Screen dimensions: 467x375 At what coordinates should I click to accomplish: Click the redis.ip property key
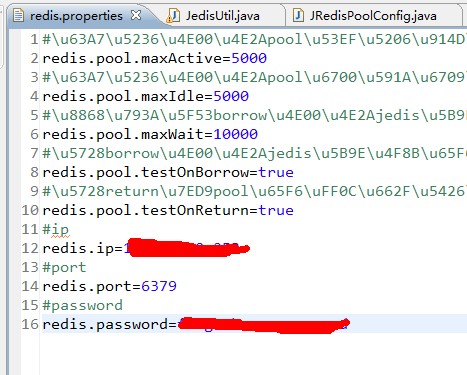[78, 248]
